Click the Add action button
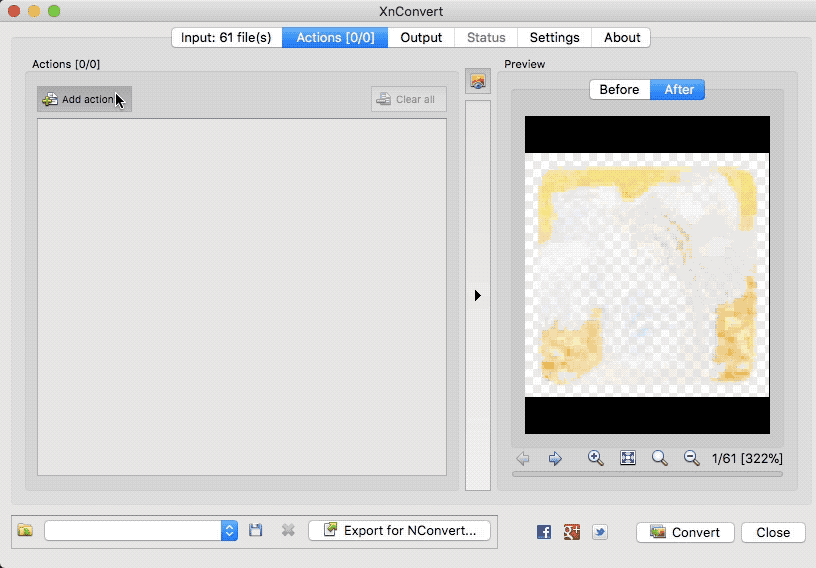The height and width of the screenshot is (568, 816). 84,99
